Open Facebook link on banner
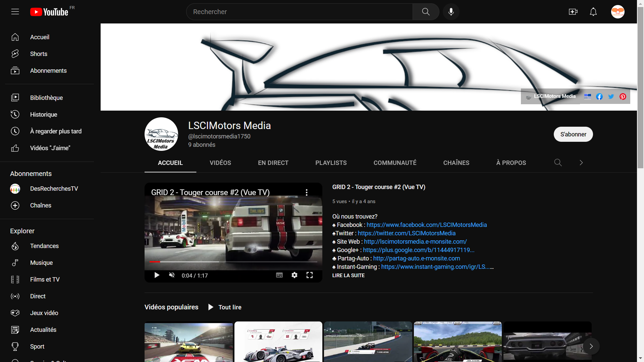The height and width of the screenshot is (362, 644). coord(599,97)
